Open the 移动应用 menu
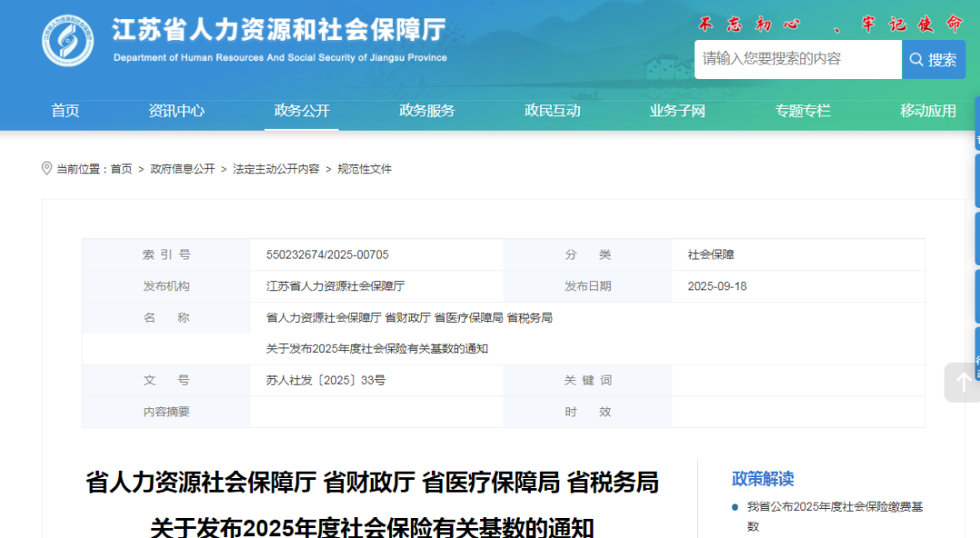The image size is (980, 538). 927,111
